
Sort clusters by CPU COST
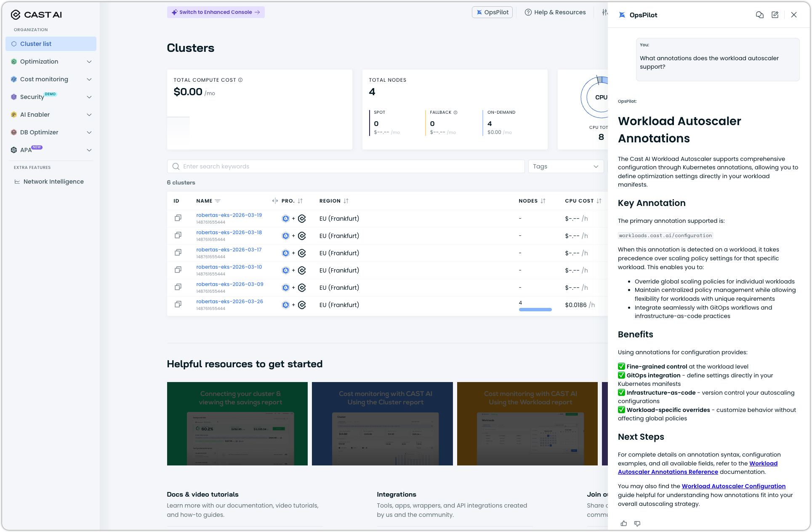(x=599, y=201)
